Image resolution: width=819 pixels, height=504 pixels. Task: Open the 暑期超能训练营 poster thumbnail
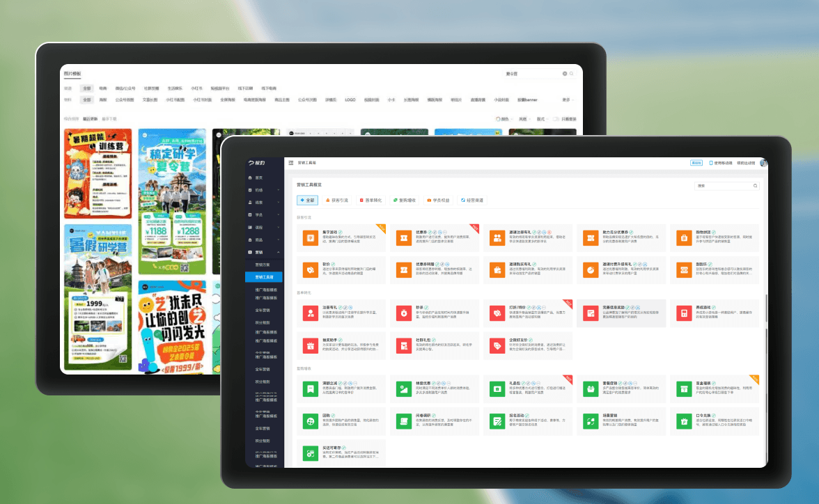tap(97, 173)
